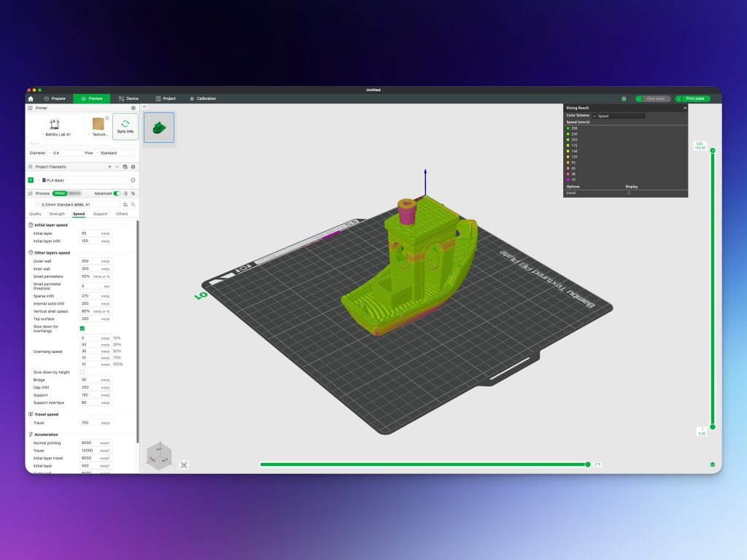Viewport: 747px width, 560px height.
Task: Add a filament with the plus icon
Action: 109,167
